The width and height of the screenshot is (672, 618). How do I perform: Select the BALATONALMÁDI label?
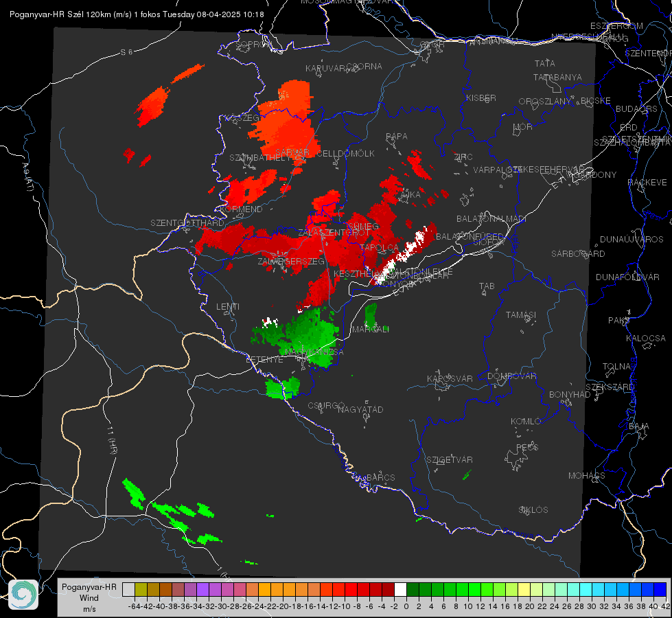click(491, 219)
